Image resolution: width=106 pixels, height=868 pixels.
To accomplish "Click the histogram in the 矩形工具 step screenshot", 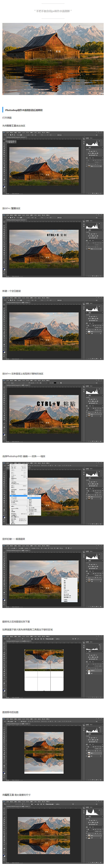I will 92,143.
